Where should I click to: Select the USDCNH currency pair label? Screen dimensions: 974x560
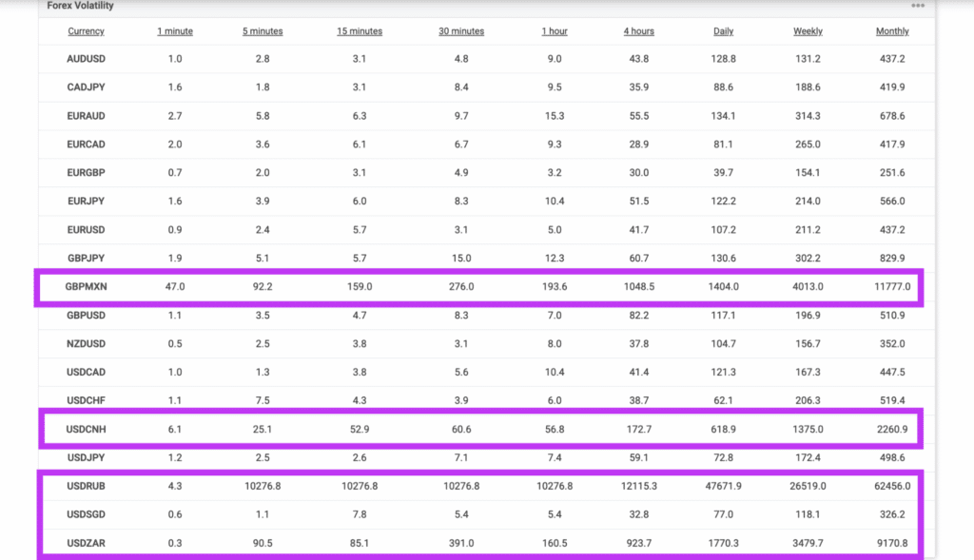tap(87, 430)
